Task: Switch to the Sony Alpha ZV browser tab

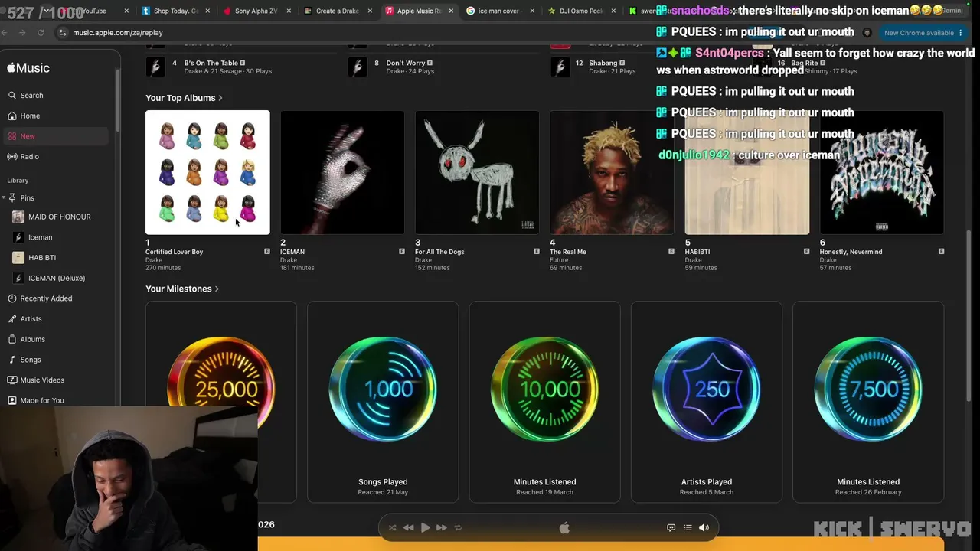Action: pos(256,11)
